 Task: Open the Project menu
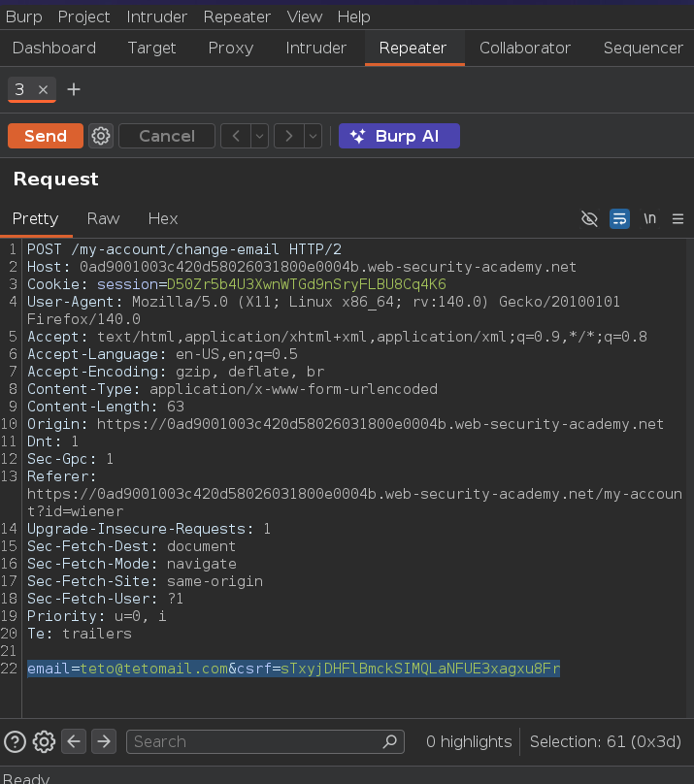[x=83, y=17]
